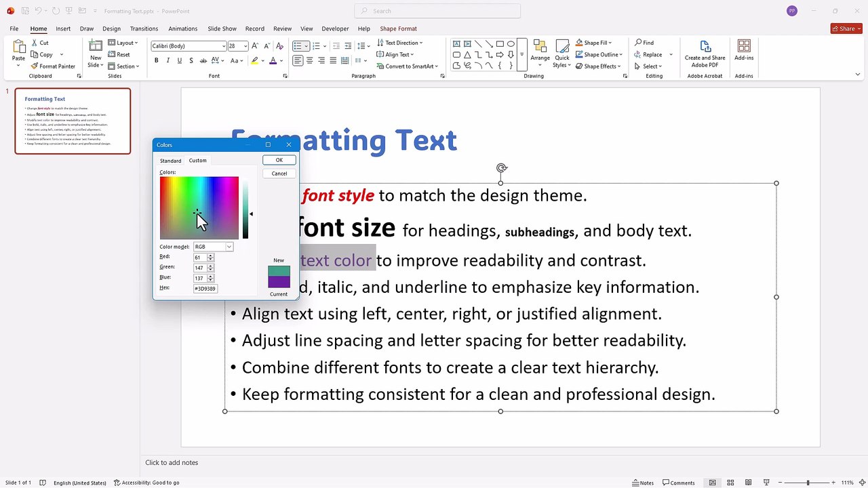Select the oval shape in the shapes gallery

(x=511, y=43)
